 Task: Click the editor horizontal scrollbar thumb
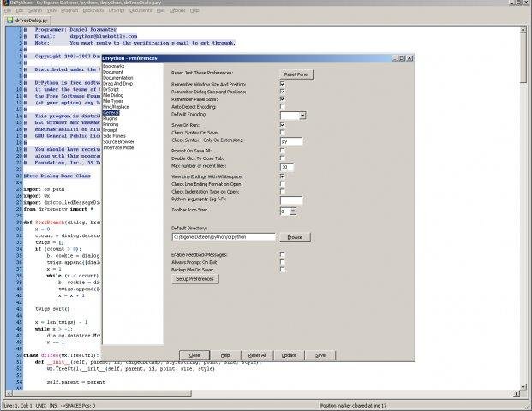(102, 394)
